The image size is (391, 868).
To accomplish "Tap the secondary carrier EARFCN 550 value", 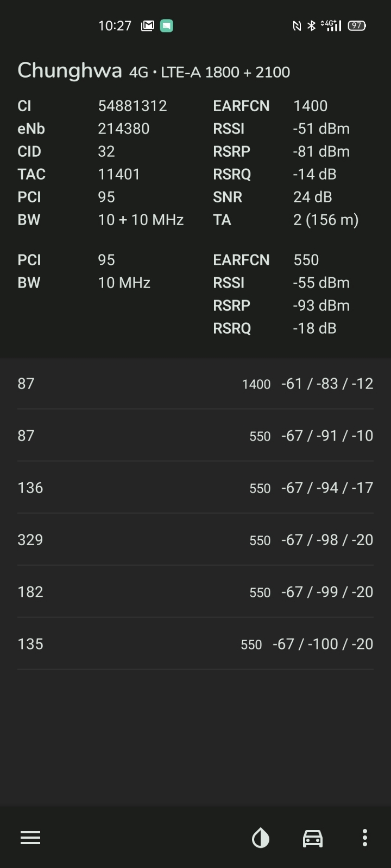I will [x=306, y=260].
